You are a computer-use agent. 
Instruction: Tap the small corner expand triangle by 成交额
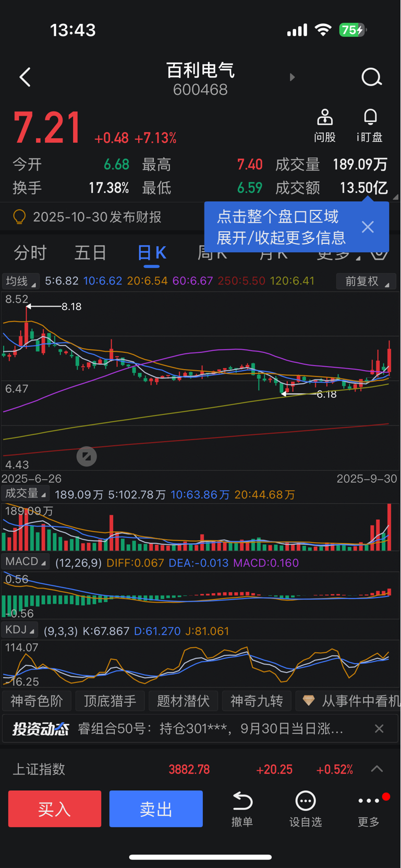click(x=395, y=197)
